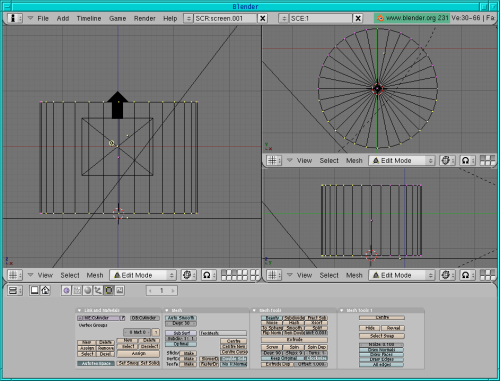The image size is (500, 381).
Task: Collapse Link and Materials panel
Action: 79,310
